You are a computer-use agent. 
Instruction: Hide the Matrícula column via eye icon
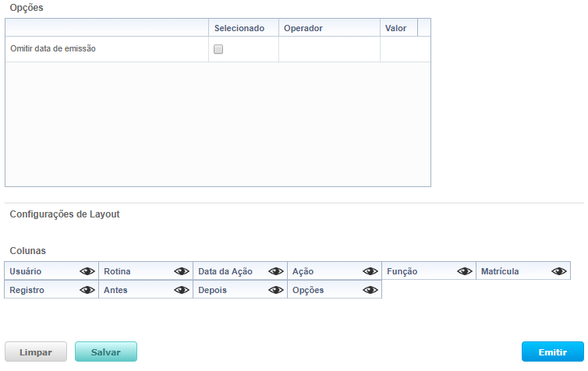pyautogui.click(x=559, y=271)
